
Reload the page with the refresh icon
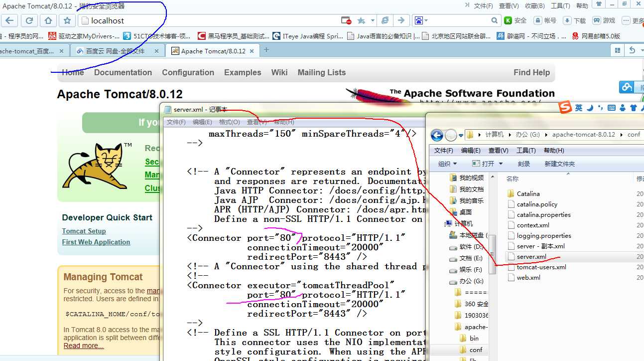[x=29, y=20]
